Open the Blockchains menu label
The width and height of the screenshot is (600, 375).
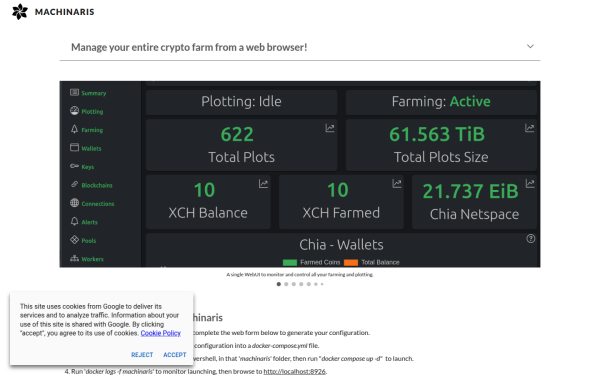(97, 185)
